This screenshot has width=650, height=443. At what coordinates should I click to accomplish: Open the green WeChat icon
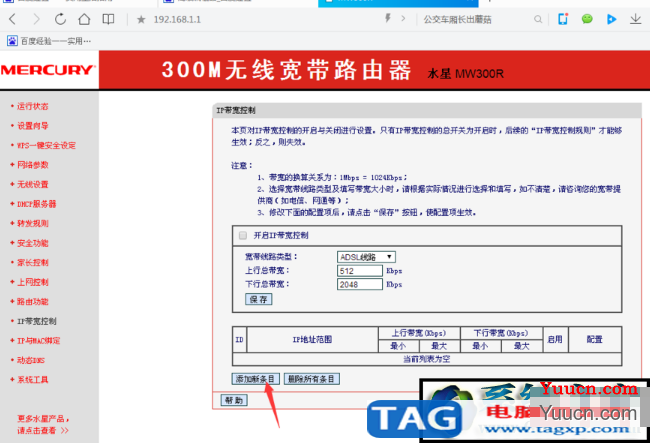click(x=587, y=19)
